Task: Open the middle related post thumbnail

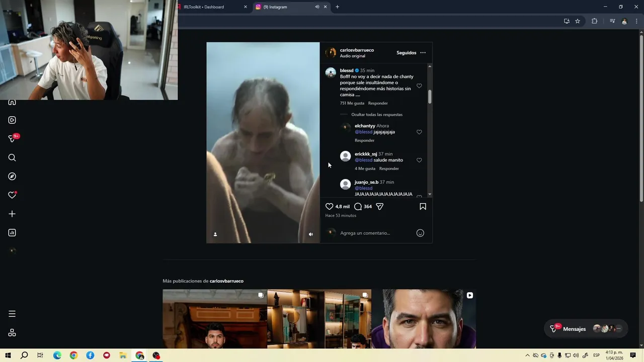Action: click(319, 319)
